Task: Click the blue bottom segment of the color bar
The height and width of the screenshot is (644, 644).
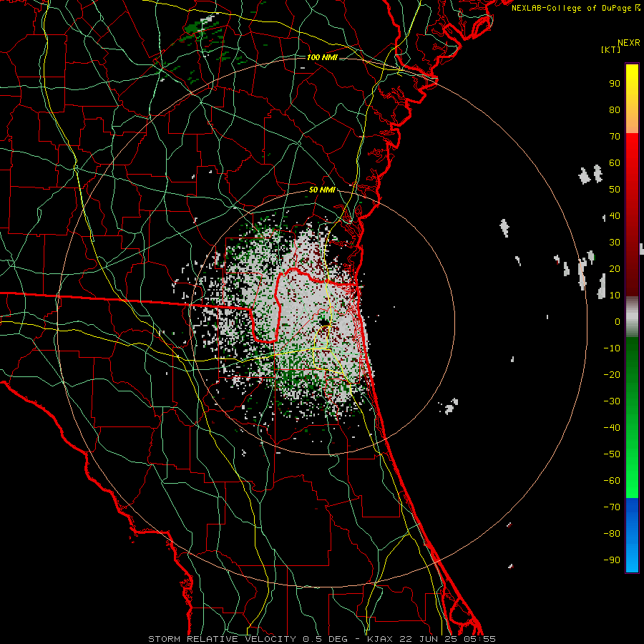Action: tap(632, 535)
